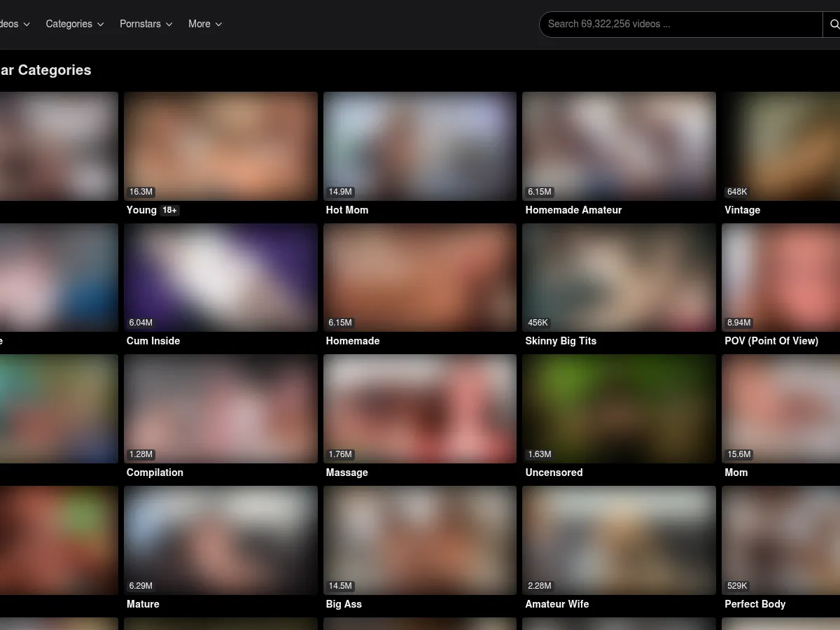The height and width of the screenshot is (630, 840).
Task: Expand the Pornstars navigation dropdown
Action: [x=146, y=24]
